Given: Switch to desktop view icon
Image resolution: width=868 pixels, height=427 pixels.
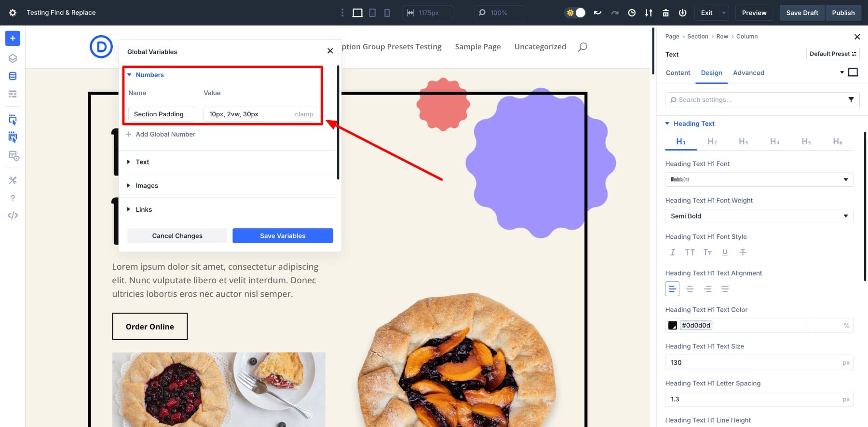Looking at the screenshot, I should (x=357, y=13).
